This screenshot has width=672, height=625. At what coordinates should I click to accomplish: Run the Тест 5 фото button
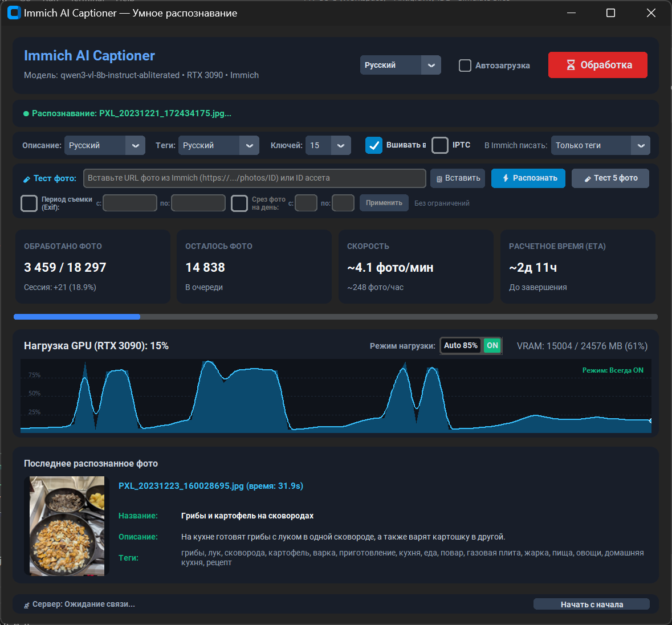point(610,178)
